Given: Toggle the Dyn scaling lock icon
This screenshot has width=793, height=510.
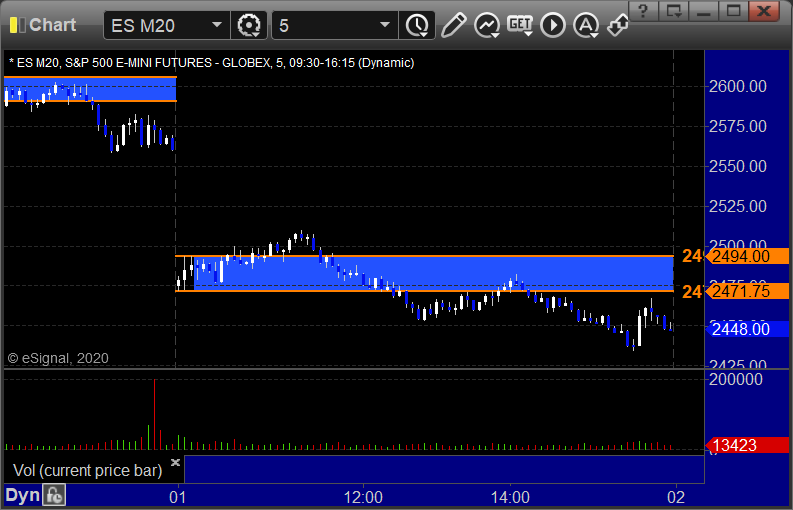Looking at the screenshot, I should coord(54,495).
